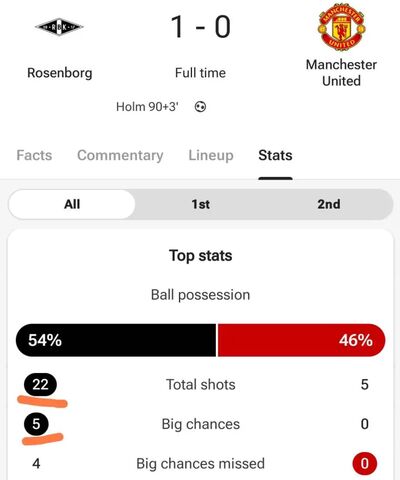
Task: Open the Manchester United crest
Action: [x=341, y=27]
